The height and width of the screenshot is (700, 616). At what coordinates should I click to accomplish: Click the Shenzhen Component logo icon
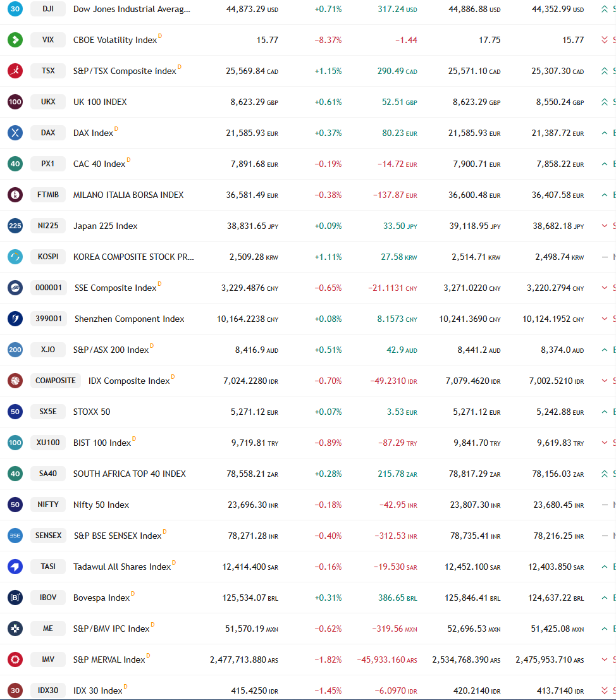click(15, 319)
